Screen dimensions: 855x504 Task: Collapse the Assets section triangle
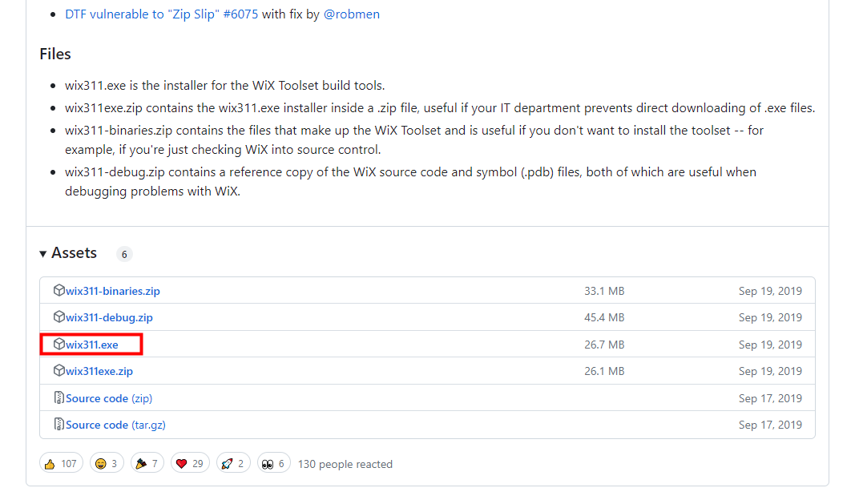click(x=43, y=254)
